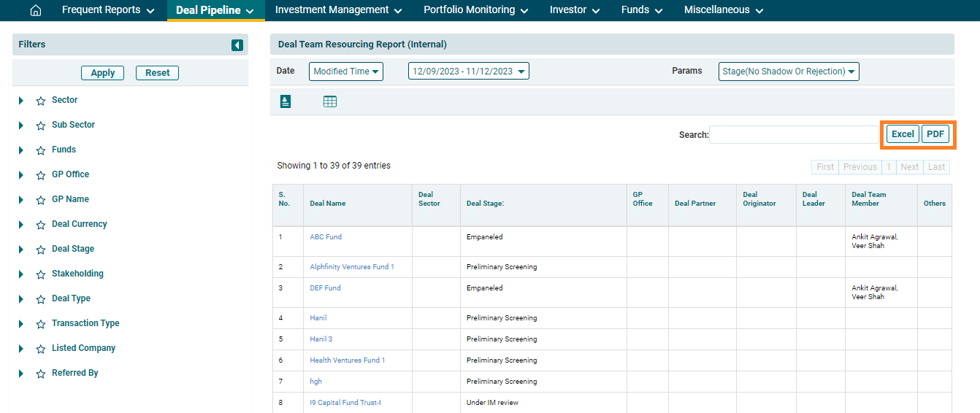Click the person report view icon

pyautogui.click(x=286, y=101)
